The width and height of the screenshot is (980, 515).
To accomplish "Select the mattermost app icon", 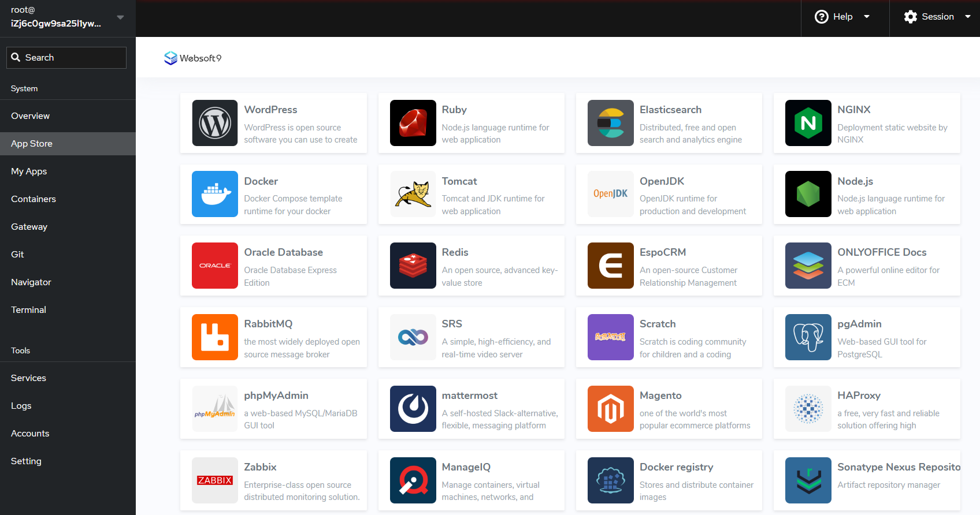I will click(413, 409).
